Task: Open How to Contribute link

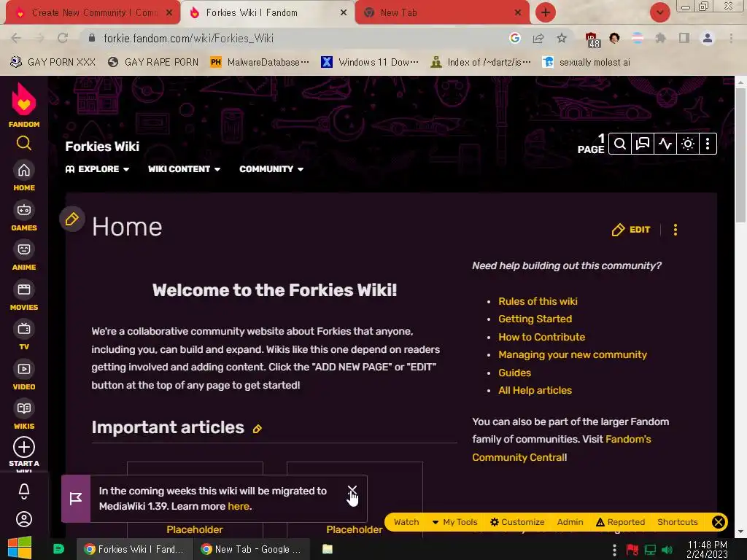Action: pos(542,337)
